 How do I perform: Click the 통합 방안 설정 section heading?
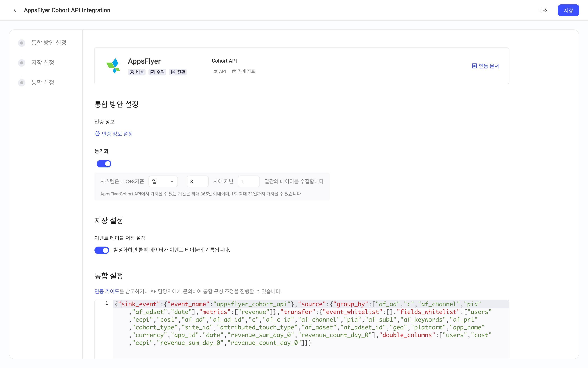click(116, 104)
